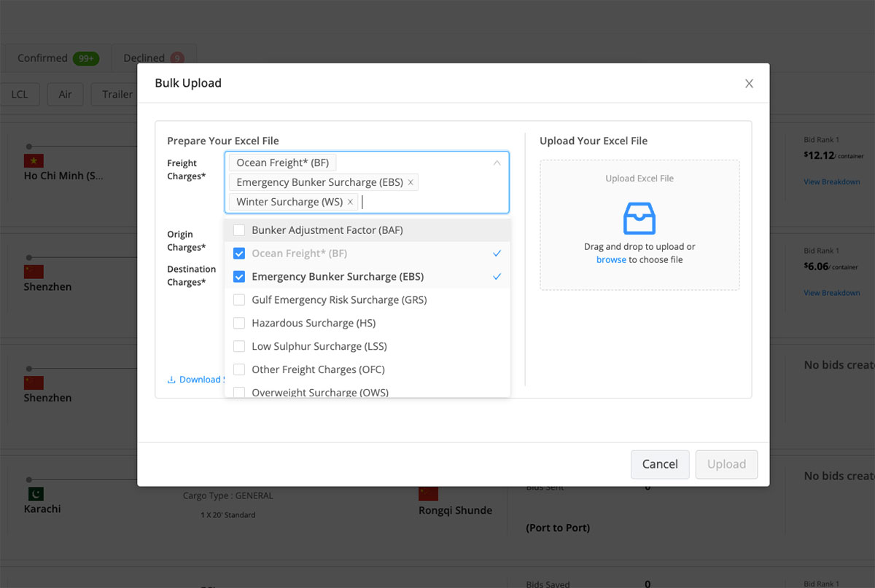Close the Bulk Upload dialog
The height and width of the screenshot is (588, 875).
(749, 84)
